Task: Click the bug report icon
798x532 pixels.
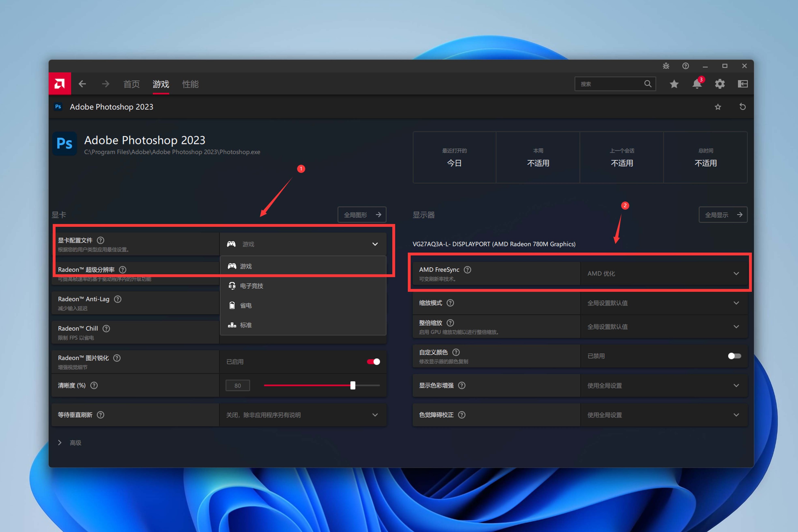Action: 666,66
